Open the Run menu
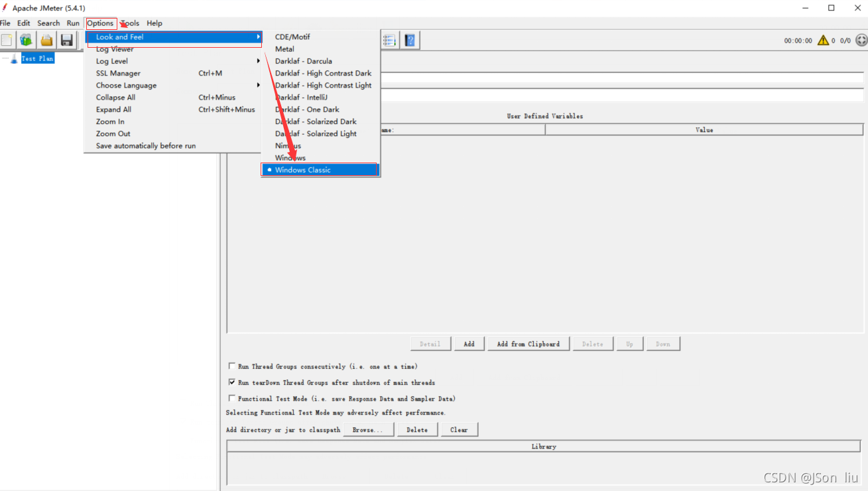The height and width of the screenshot is (491, 868). pos(73,23)
